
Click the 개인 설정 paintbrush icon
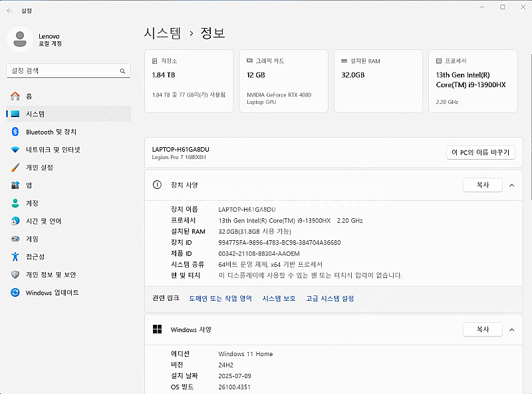[x=15, y=168]
